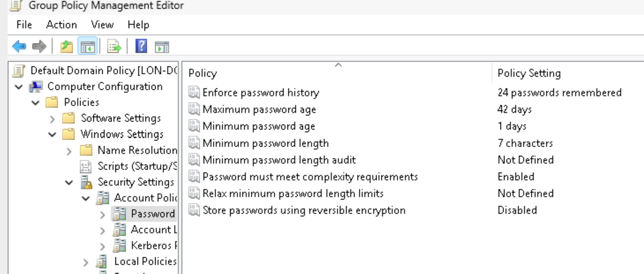Click the Forward arrow toolbar icon
The width and height of the screenshot is (644, 274).
point(39,47)
